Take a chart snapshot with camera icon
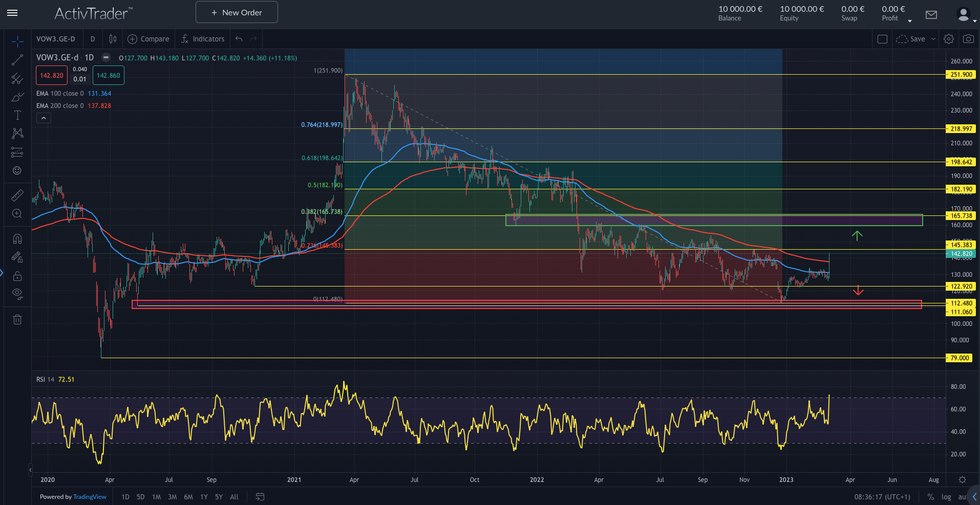The height and width of the screenshot is (505, 980). 968,39
